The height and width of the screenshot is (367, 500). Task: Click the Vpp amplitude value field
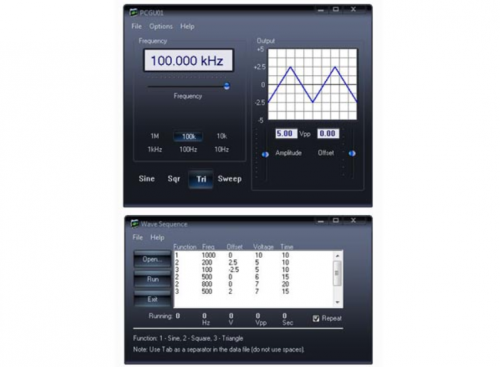pyautogui.click(x=286, y=134)
